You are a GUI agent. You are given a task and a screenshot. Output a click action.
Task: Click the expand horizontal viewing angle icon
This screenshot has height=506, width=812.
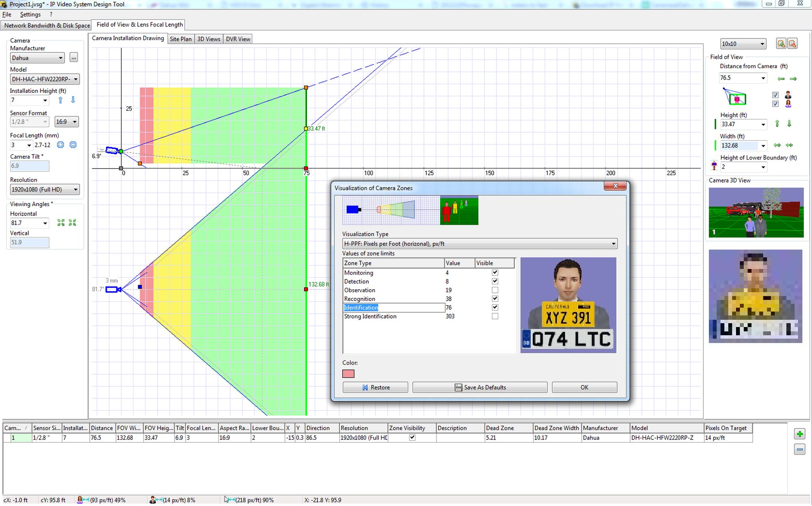61,223
